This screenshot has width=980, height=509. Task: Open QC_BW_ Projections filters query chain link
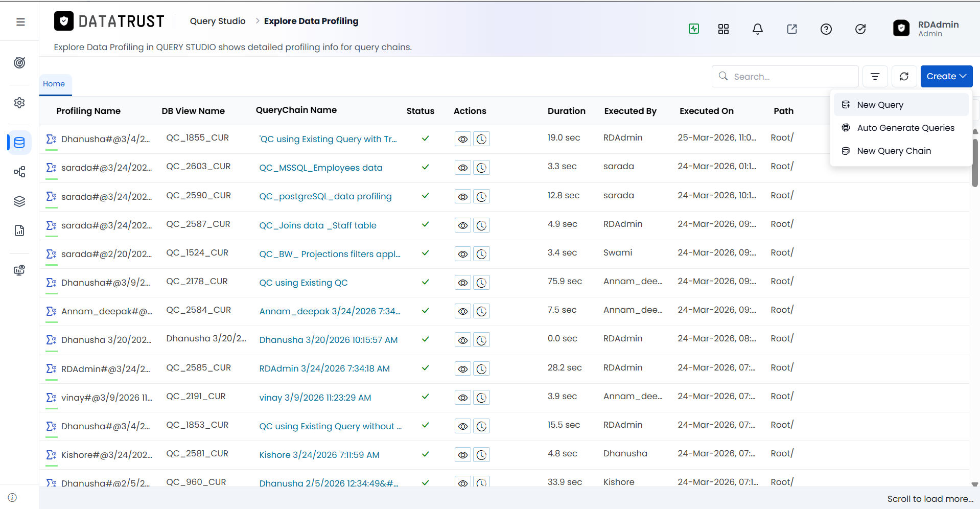coord(330,254)
